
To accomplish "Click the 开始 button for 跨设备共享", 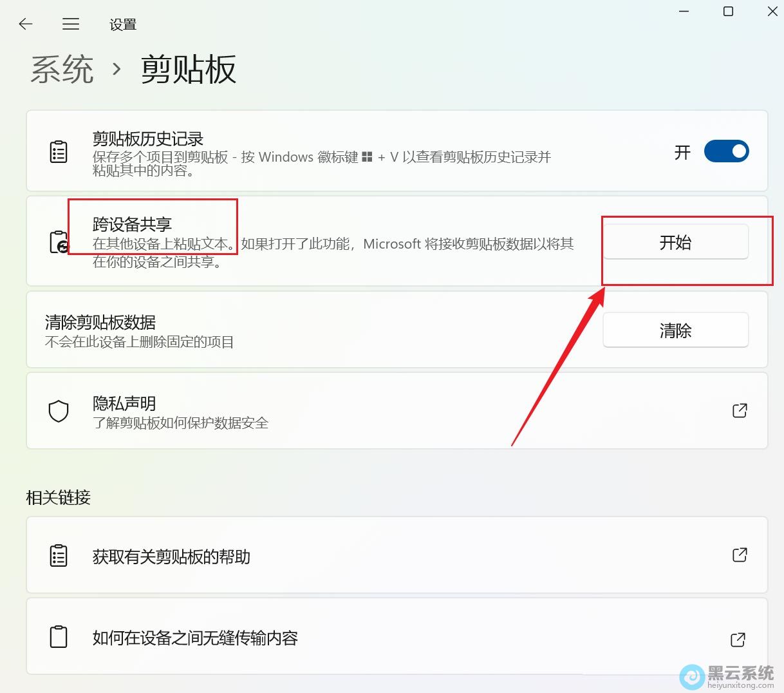I will point(675,242).
